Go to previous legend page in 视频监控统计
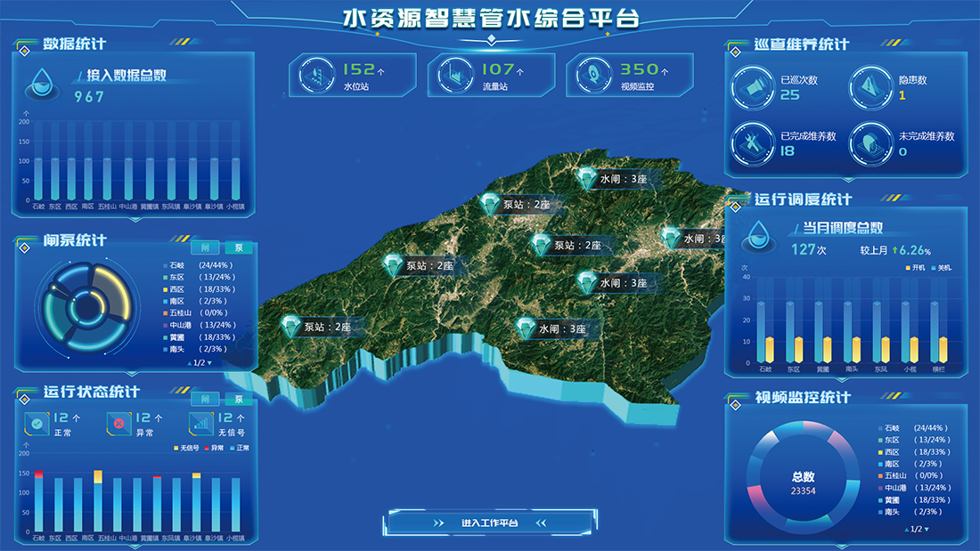The image size is (980, 551). pyautogui.click(x=906, y=530)
